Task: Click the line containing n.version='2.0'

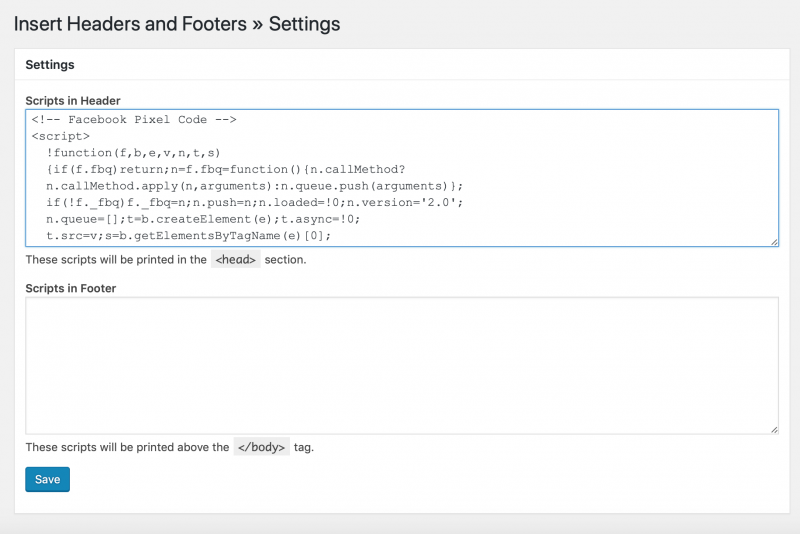Action: [255, 202]
